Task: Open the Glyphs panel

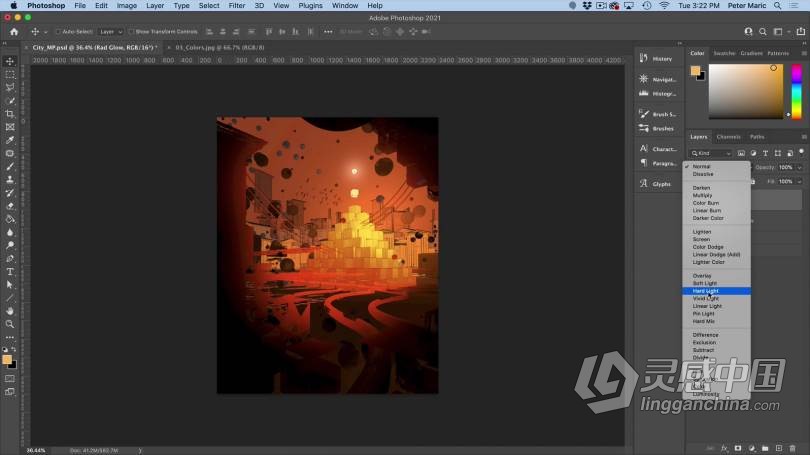Action: [655, 184]
